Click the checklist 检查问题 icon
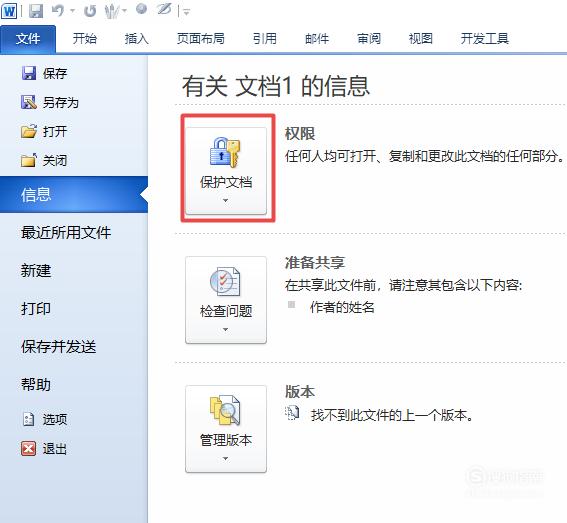Image resolution: width=567 pixels, height=523 pixels. click(x=225, y=281)
